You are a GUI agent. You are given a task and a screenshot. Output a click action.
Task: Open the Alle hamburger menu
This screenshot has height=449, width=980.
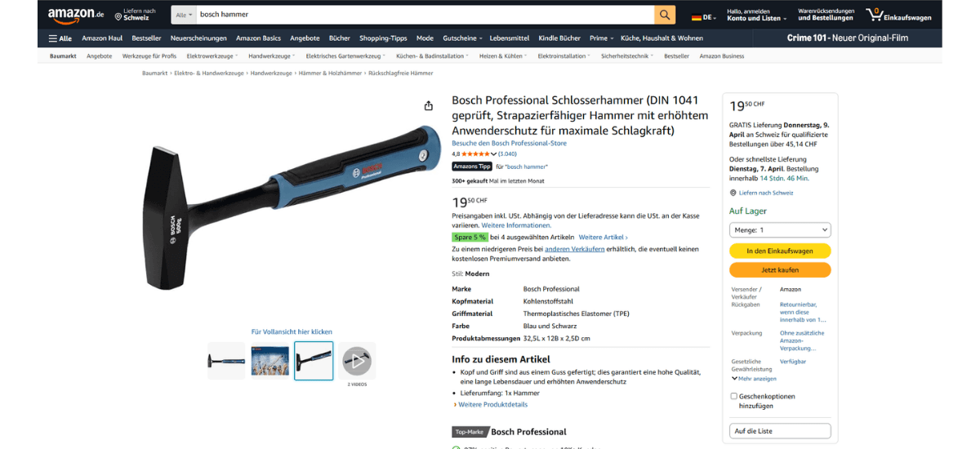(x=60, y=38)
